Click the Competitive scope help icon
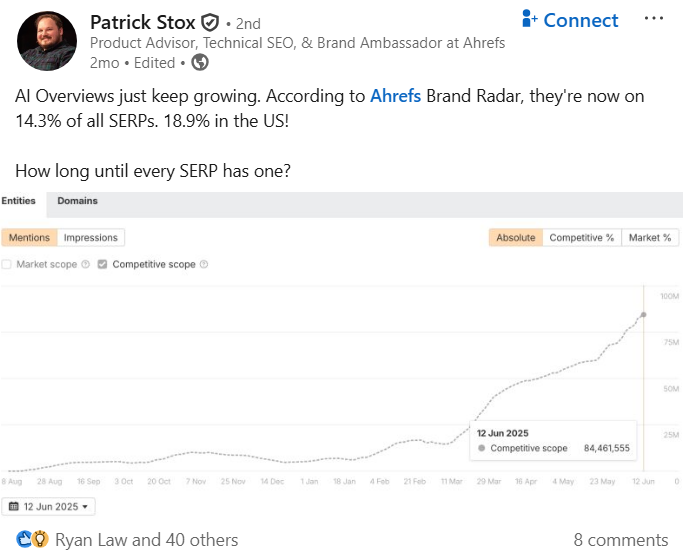The width and height of the screenshot is (683, 552). coord(204,264)
